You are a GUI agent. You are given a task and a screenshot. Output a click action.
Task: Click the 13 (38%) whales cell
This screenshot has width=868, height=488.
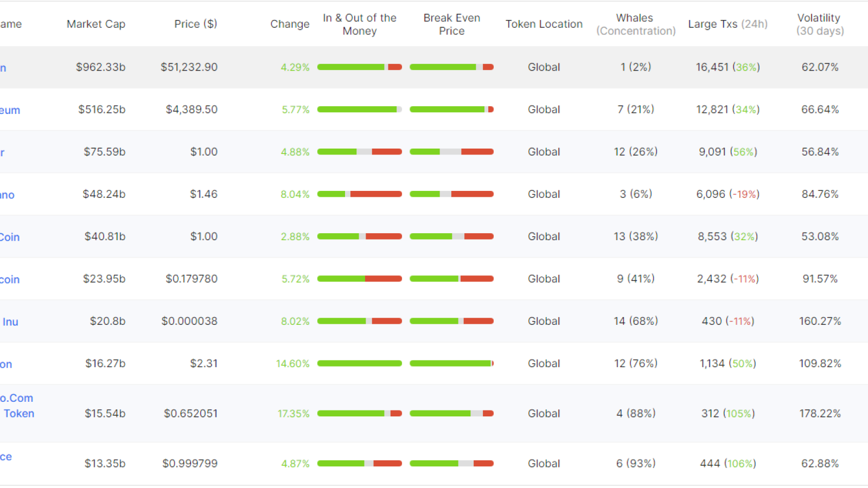(636, 236)
